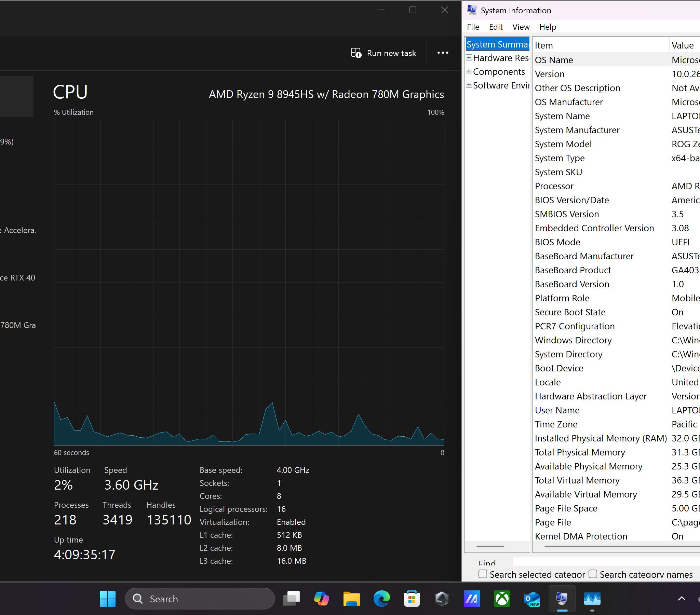Select the Accelera NPU sidebar entry
The width and height of the screenshot is (700, 615).
tap(18, 230)
